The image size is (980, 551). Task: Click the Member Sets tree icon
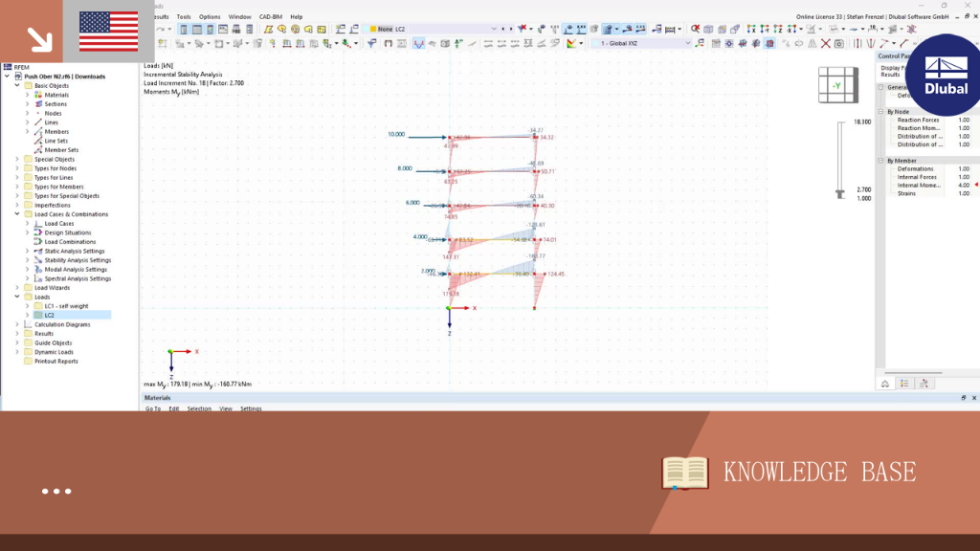click(x=38, y=150)
